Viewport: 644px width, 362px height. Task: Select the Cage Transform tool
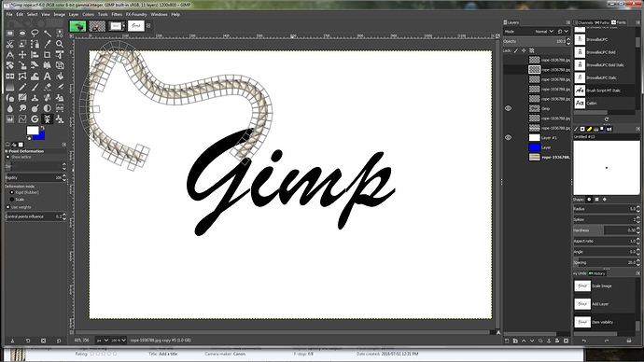point(22,77)
